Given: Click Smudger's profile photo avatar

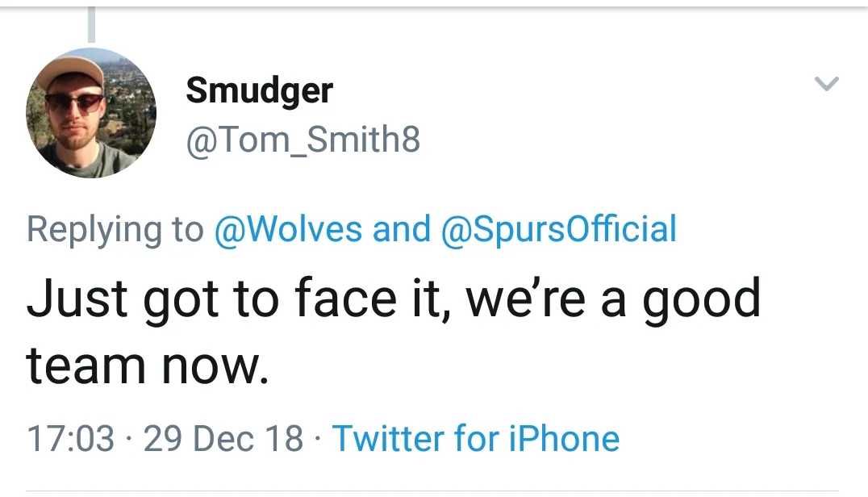Looking at the screenshot, I should (90, 112).
